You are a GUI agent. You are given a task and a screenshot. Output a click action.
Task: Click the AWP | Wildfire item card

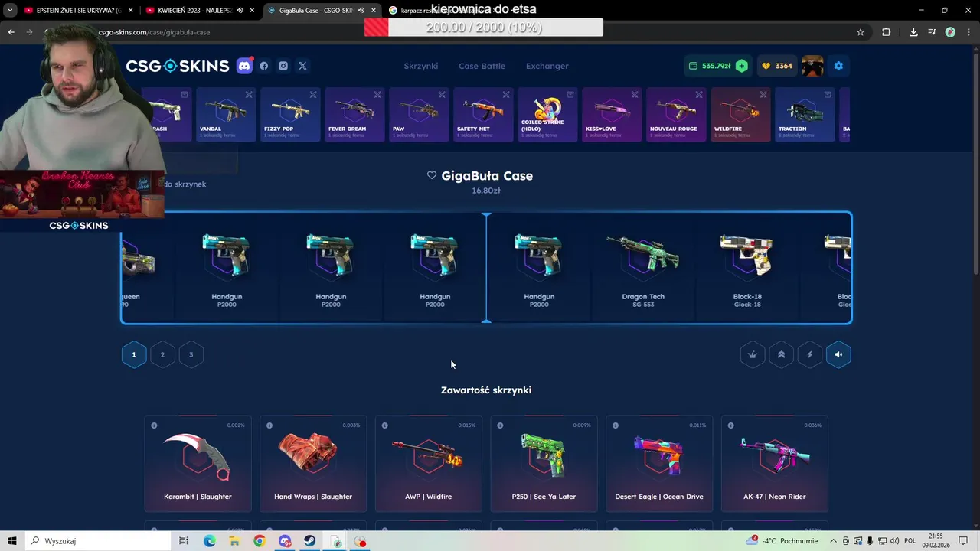[429, 464]
